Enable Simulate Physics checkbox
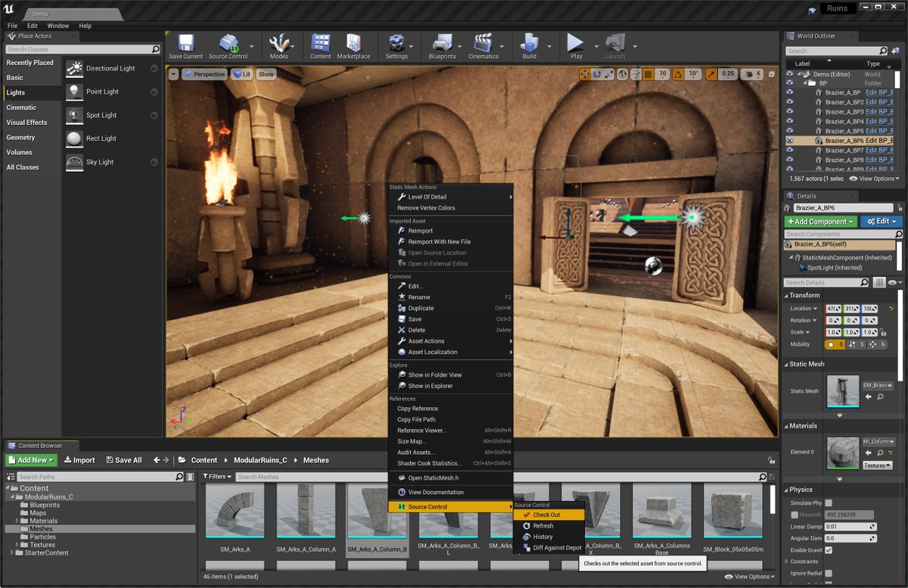This screenshot has width=908, height=588. click(x=829, y=502)
